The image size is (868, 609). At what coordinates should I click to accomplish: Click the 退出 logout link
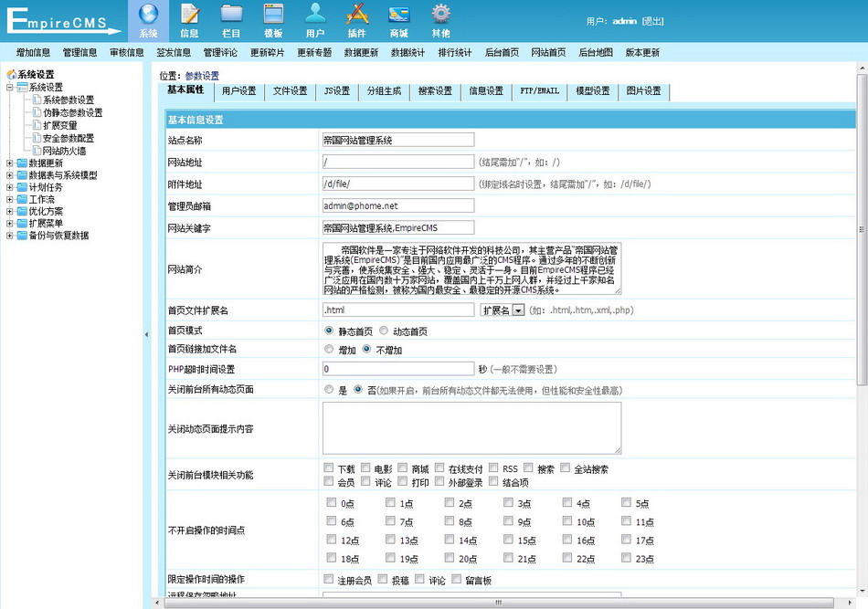653,21
